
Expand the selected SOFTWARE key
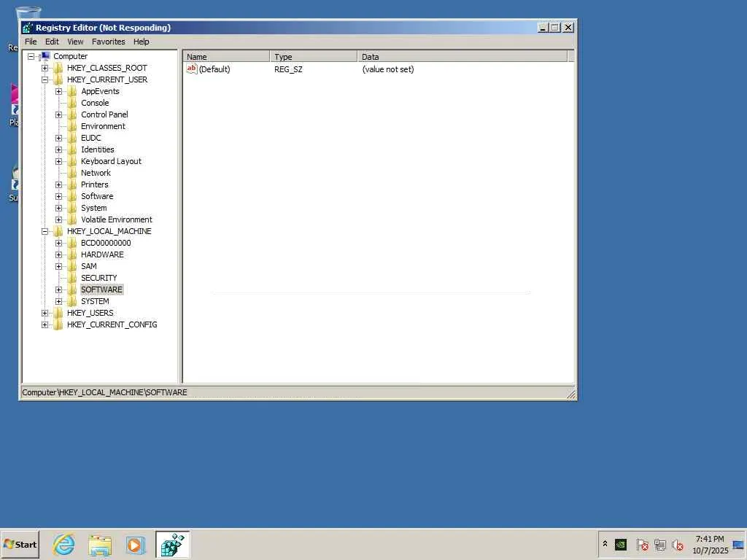click(58, 289)
